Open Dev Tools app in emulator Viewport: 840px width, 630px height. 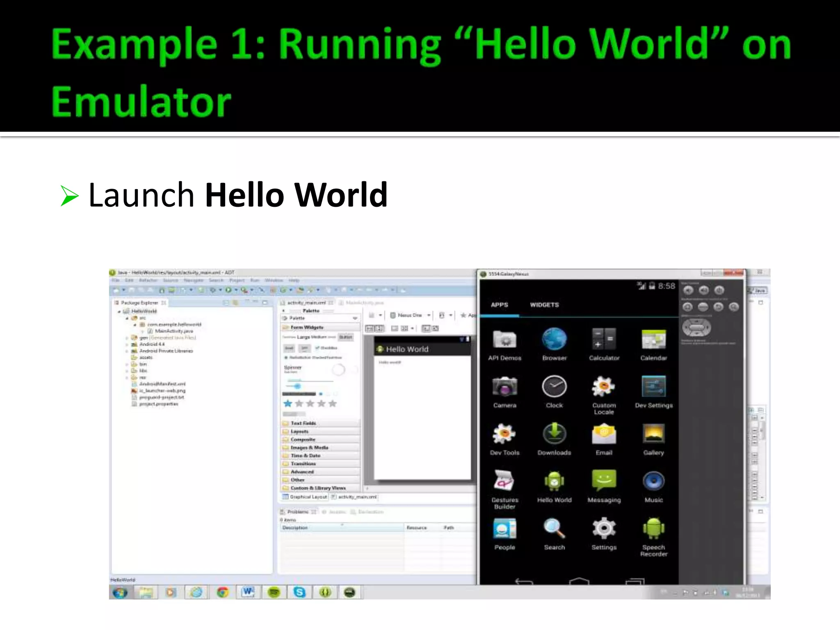pyautogui.click(x=504, y=439)
